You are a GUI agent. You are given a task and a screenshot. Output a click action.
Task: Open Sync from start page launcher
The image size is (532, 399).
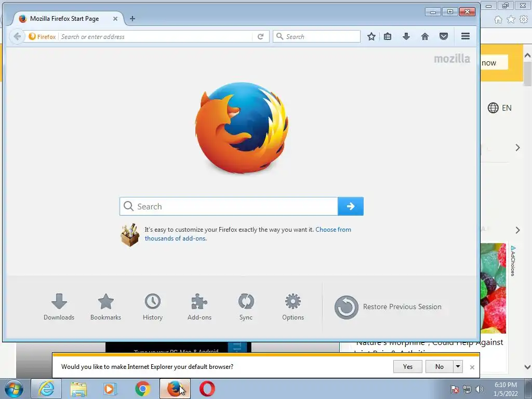pos(246,307)
